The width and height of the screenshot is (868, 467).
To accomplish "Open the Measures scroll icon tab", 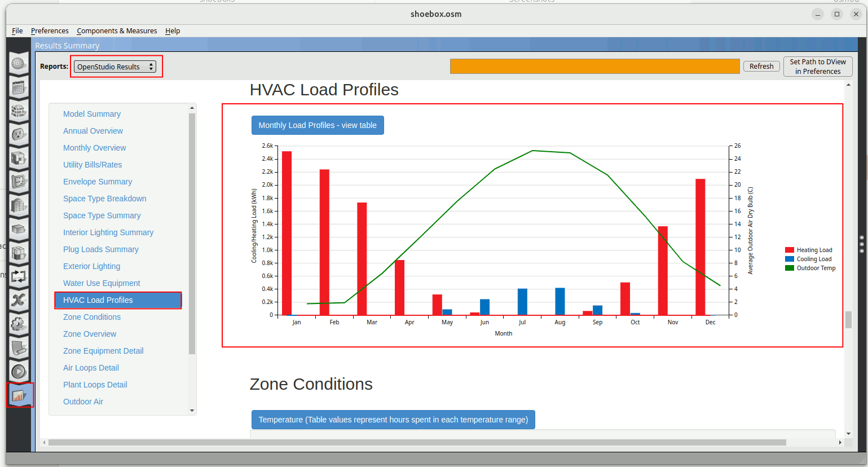I will tap(19, 348).
